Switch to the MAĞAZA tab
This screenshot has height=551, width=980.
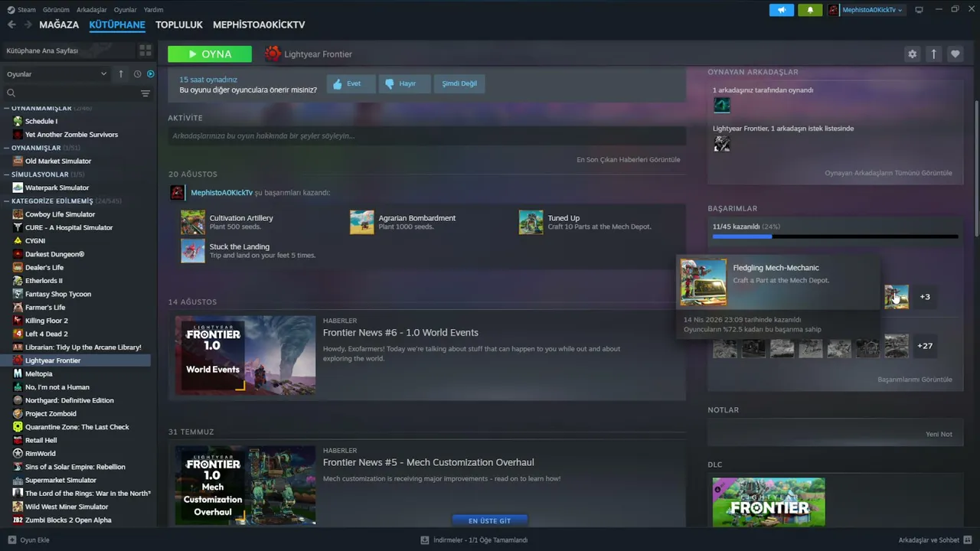tap(59, 24)
